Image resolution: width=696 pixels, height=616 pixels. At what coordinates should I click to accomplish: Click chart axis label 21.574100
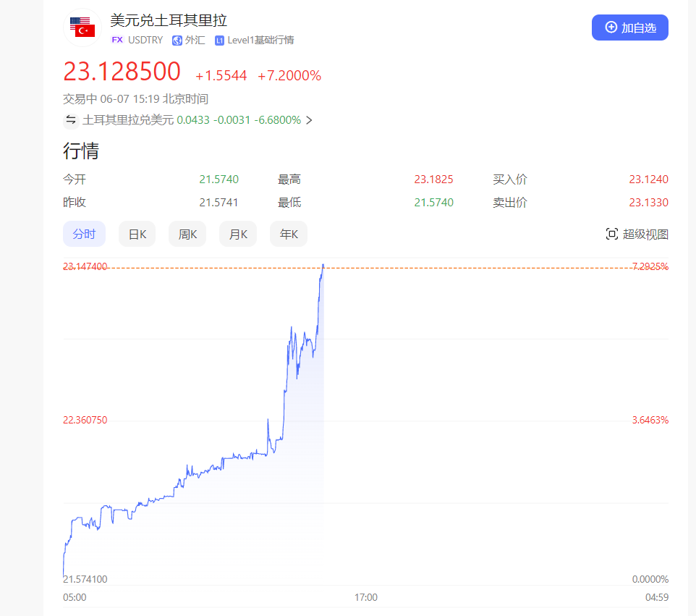[85, 579]
